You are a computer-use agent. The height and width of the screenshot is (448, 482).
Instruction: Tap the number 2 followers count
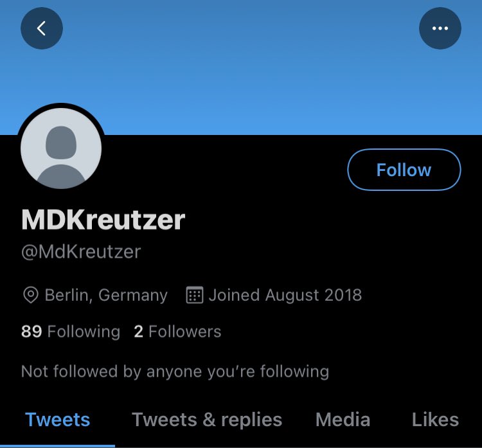(138, 332)
